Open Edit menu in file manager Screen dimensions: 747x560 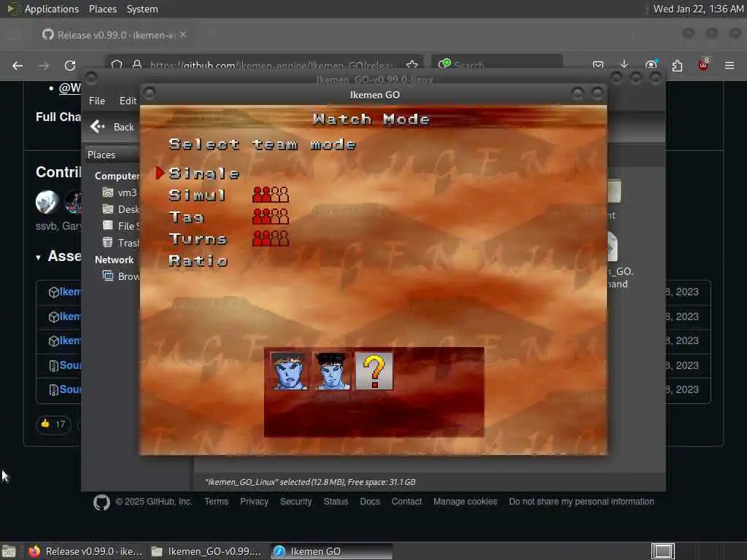pyautogui.click(x=128, y=101)
